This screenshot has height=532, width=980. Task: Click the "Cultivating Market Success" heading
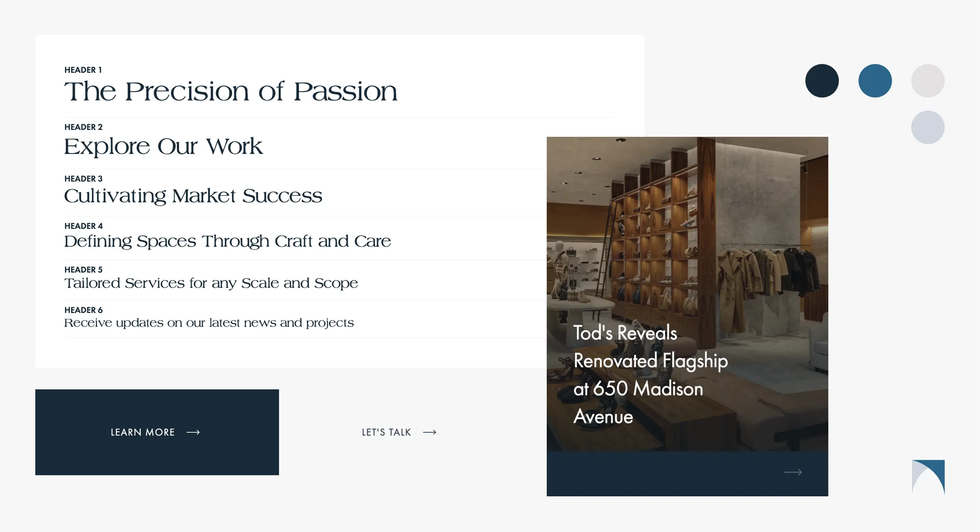[x=193, y=196]
